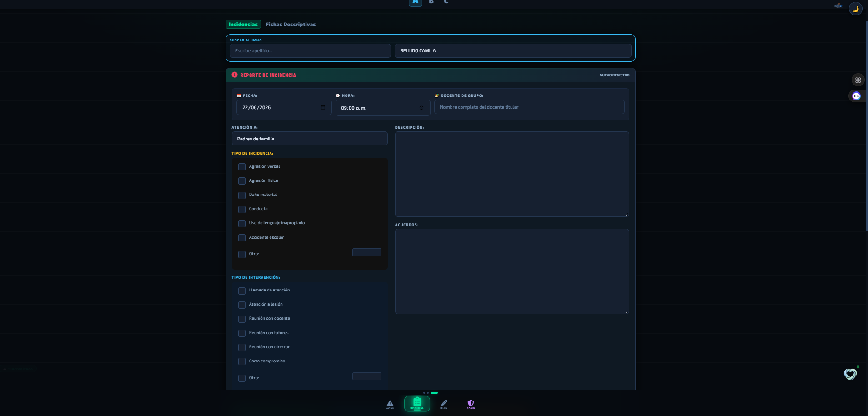This screenshot has height=416, width=868.
Task: Click the green active page indicator above bottom bar
Action: [x=434, y=392]
